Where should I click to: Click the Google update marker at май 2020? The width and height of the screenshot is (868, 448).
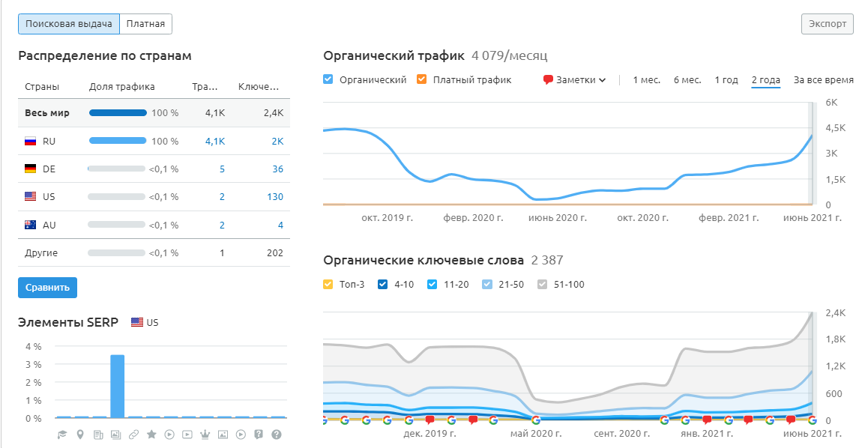pyautogui.click(x=535, y=420)
